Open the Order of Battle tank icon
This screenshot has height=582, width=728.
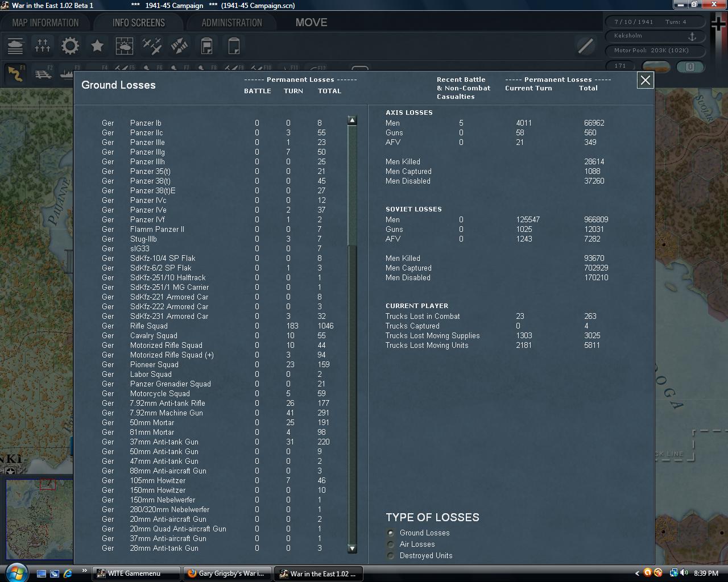(x=15, y=45)
